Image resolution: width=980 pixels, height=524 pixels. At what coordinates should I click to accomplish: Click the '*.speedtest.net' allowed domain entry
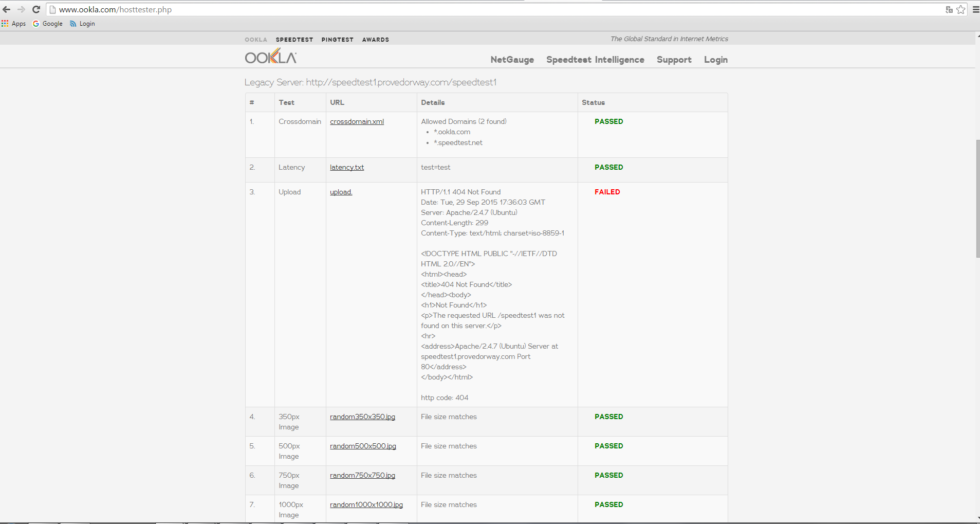[x=458, y=143]
